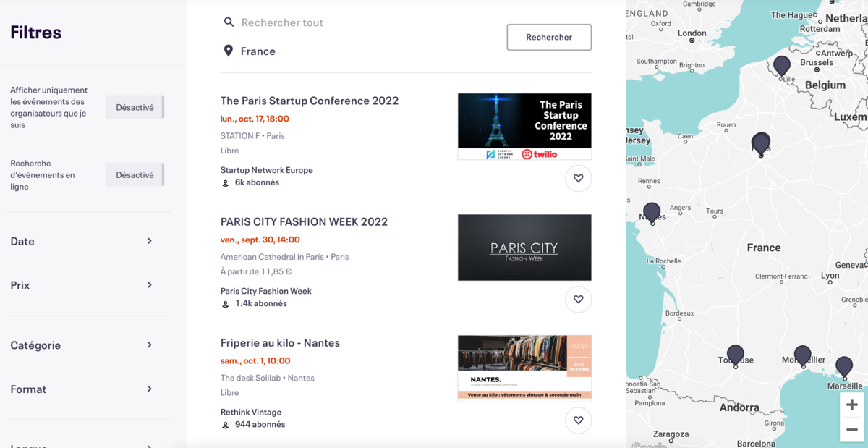Click the Bordeaux label on the map
This screenshot has width=868, height=448.
coord(680,313)
